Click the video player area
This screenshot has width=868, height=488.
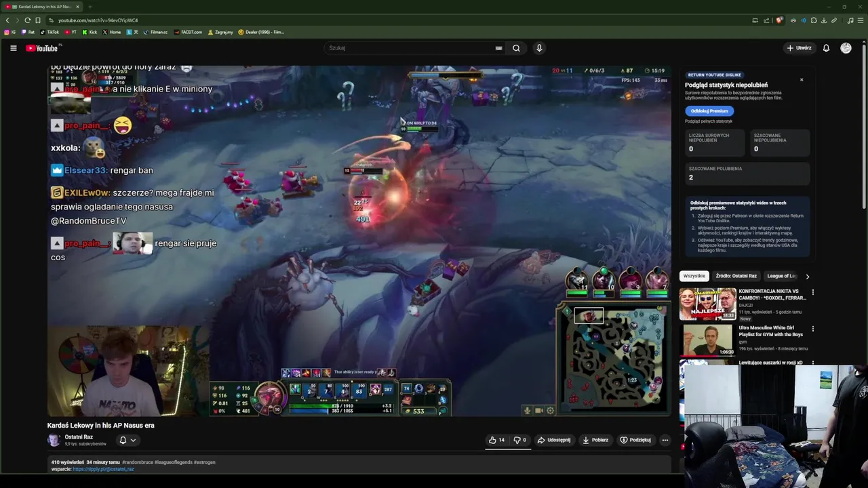(x=359, y=241)
